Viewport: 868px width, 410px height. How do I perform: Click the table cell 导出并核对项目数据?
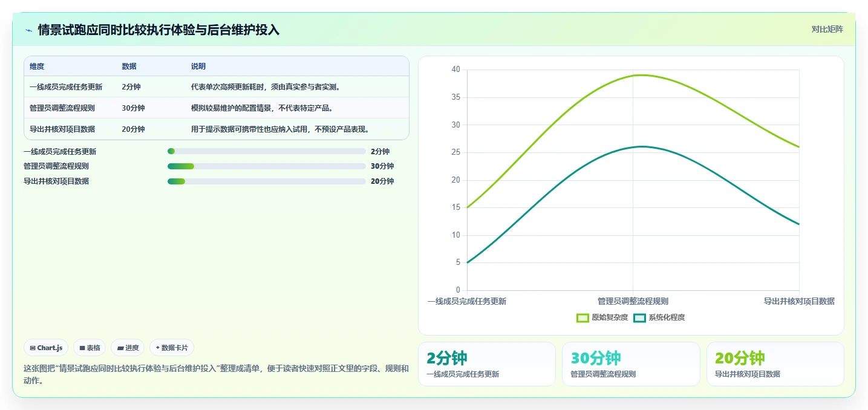pyautogui.click(x=62, y=129)
